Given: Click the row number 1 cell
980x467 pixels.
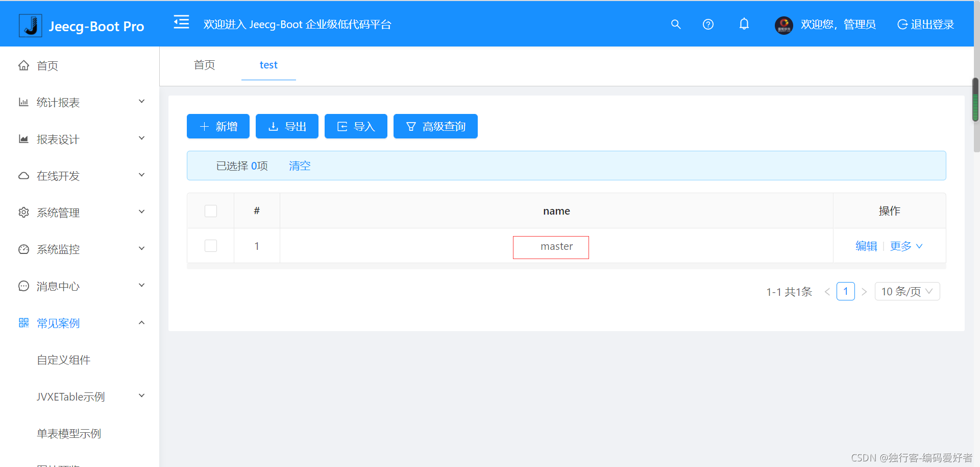Looking at the screenshot, I should (257, 246).
